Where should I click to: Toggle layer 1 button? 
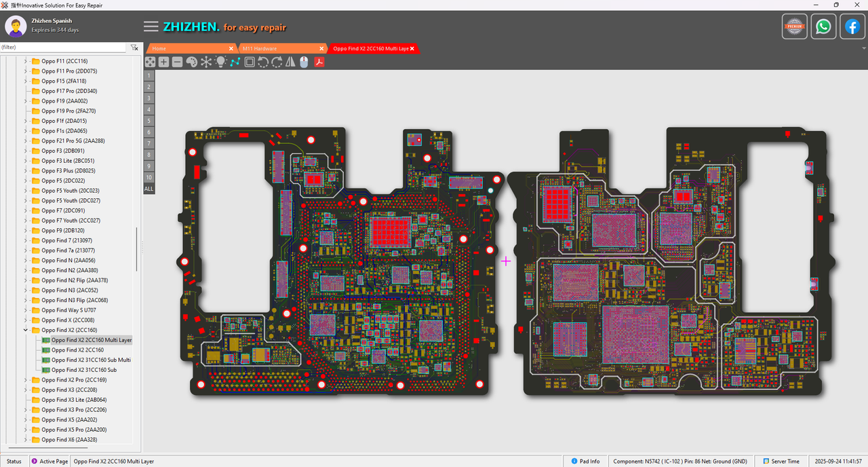tap(149, 75)
